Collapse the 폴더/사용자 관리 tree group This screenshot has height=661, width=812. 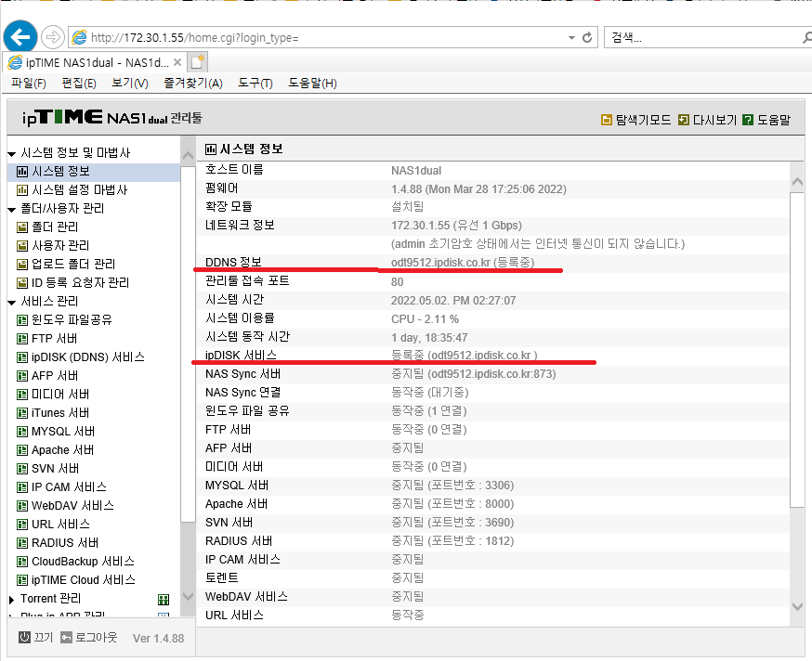click(11, 210)
